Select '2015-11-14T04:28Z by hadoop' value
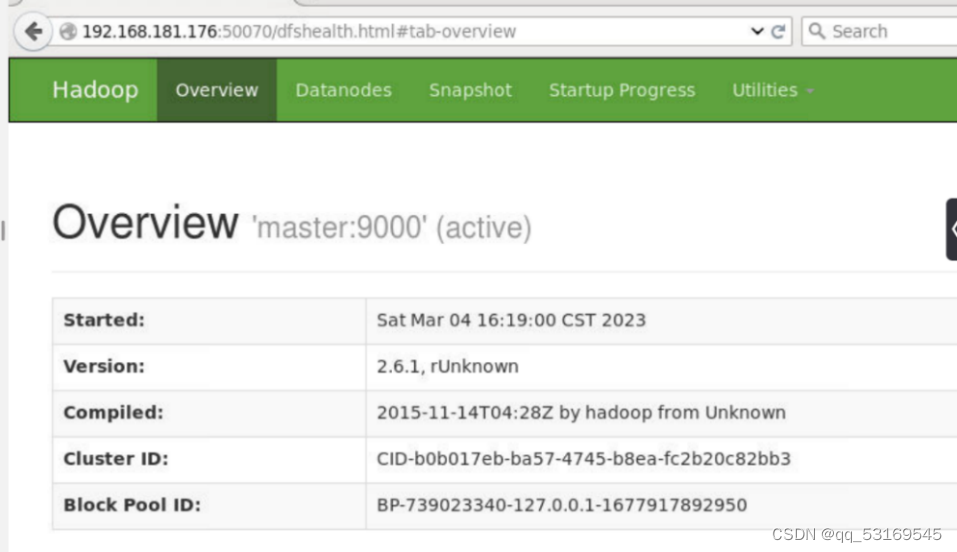The width and height of the screenshot is (957, 552). tap(581, 413)
